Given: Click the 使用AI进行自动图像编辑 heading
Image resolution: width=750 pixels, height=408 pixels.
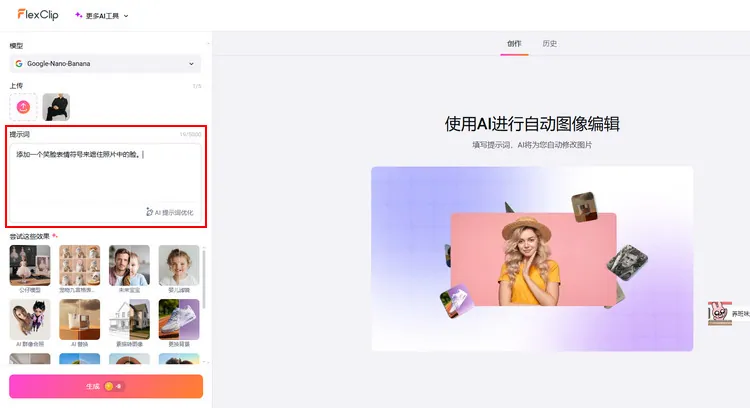Looking at the screenshot, I should tap(532, 123).
